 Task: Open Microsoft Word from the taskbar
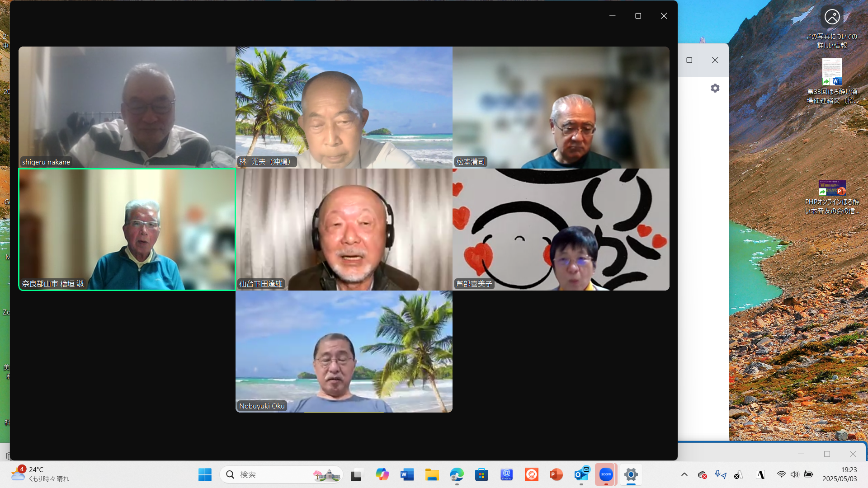[407, 474]
